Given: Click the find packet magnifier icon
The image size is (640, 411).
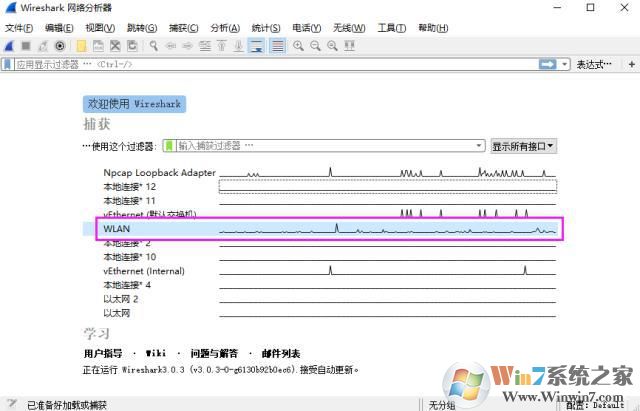Looking at the screenshot, I should 153,46.
